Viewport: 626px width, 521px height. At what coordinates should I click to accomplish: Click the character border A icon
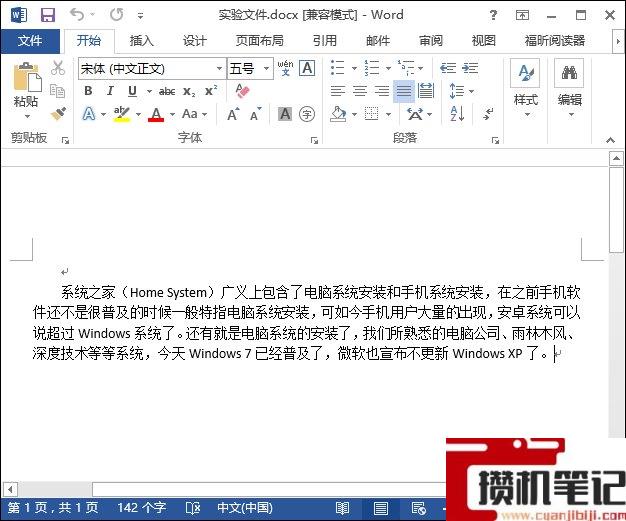tap(307, 68)
